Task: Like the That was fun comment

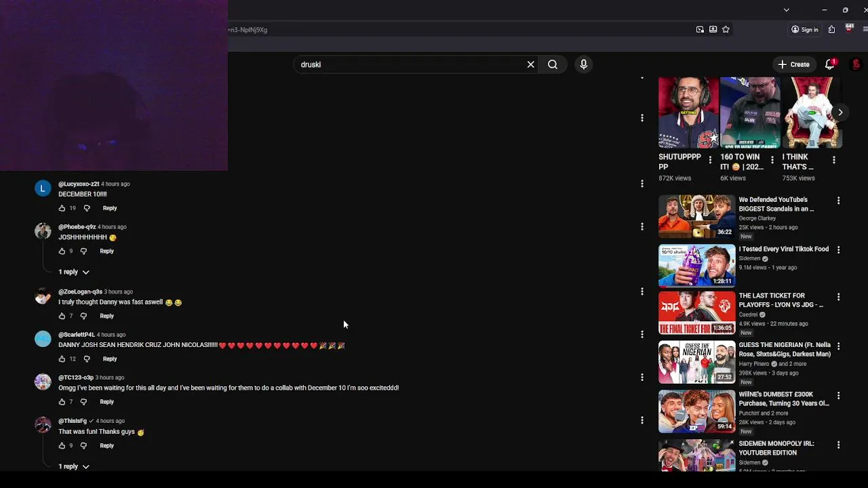Action: point(62,446)
